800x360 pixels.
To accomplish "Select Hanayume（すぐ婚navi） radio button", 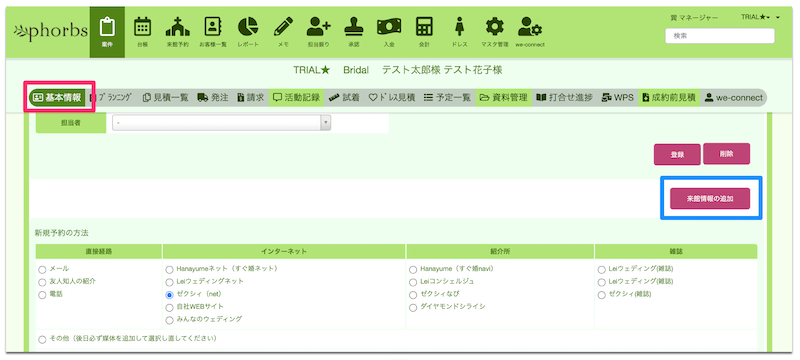I will click(x=413, y=269).
